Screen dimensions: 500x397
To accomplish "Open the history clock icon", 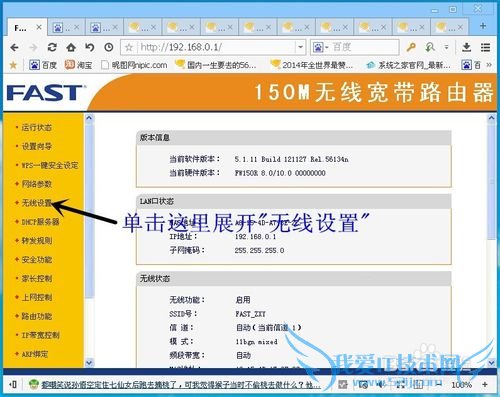I will [109, 47].
